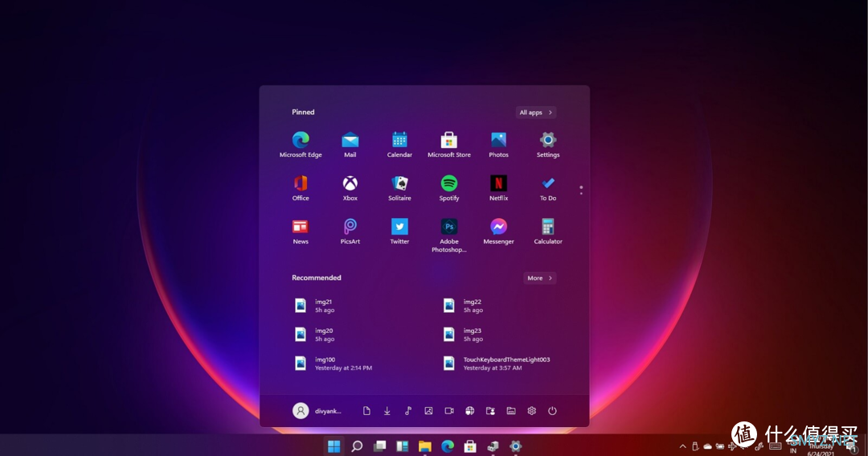Open Settings gear in Start footer
The height and width of the screenshot is (456, 868).
[x=531, y=411]
